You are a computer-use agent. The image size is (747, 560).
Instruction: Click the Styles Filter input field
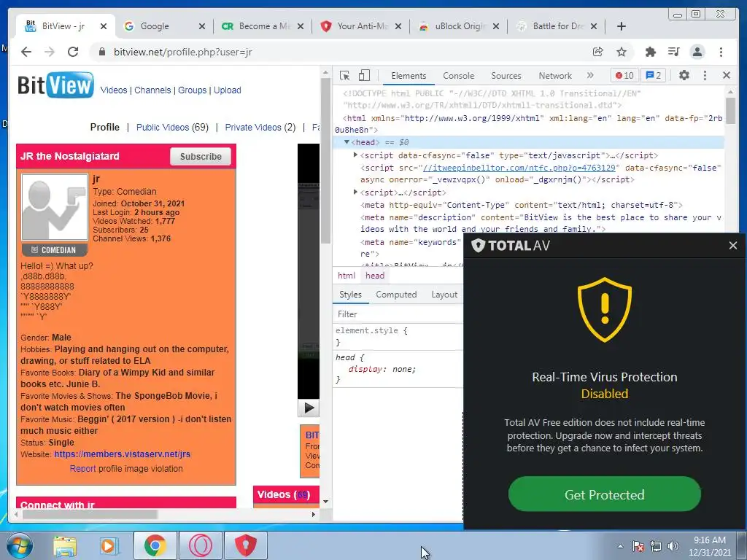pyautogui.click(x=398, y=314)
